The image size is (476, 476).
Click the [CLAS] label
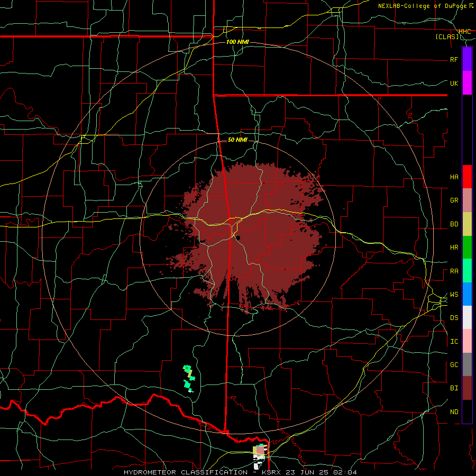coord(447,36)
